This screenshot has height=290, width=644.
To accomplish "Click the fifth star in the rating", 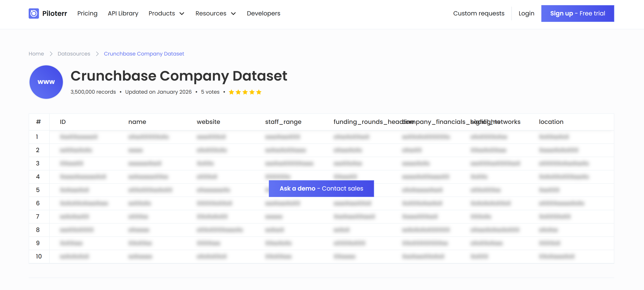I will [x=259, y=92].
